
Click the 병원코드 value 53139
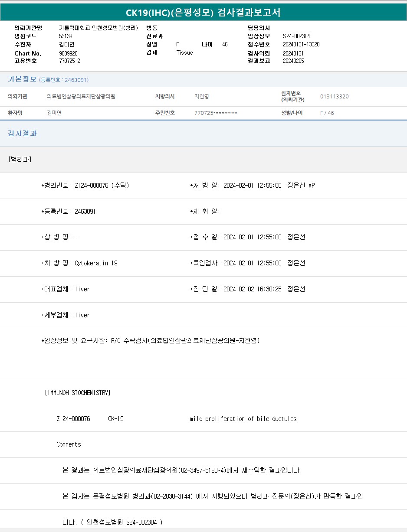[66, 36]
